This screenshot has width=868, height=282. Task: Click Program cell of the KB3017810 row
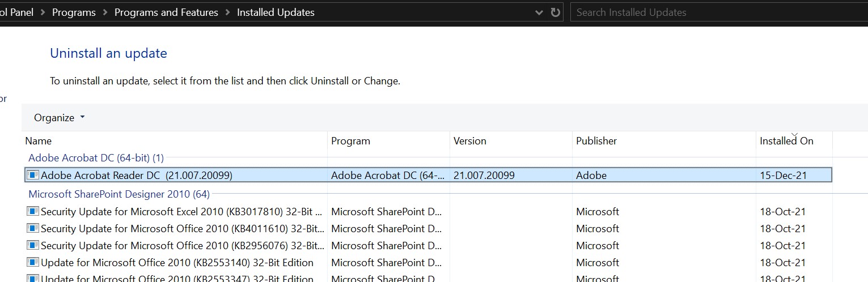pos(386,212)
